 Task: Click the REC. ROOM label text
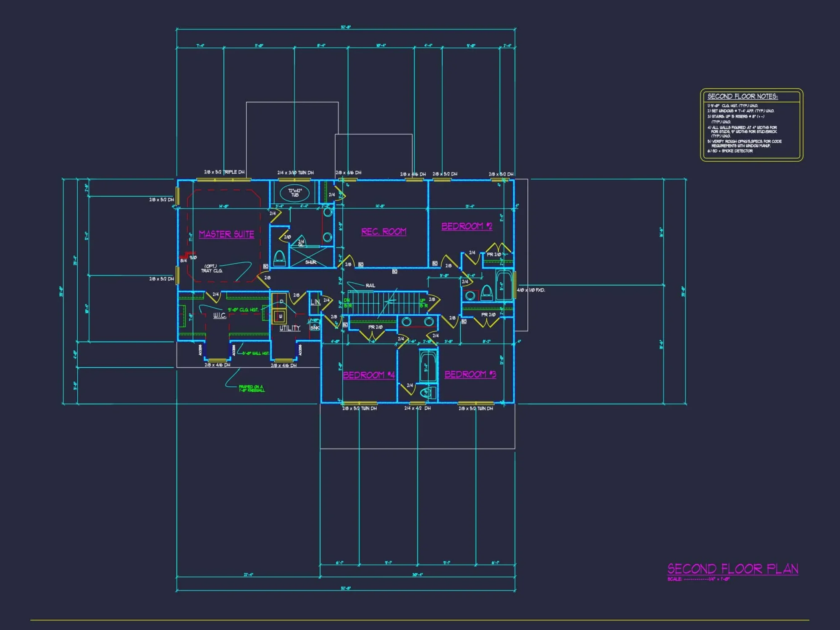pos(384,230)
